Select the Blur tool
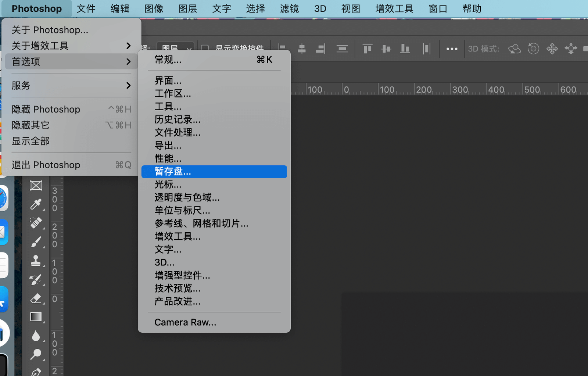 click(x=36, y=336)
